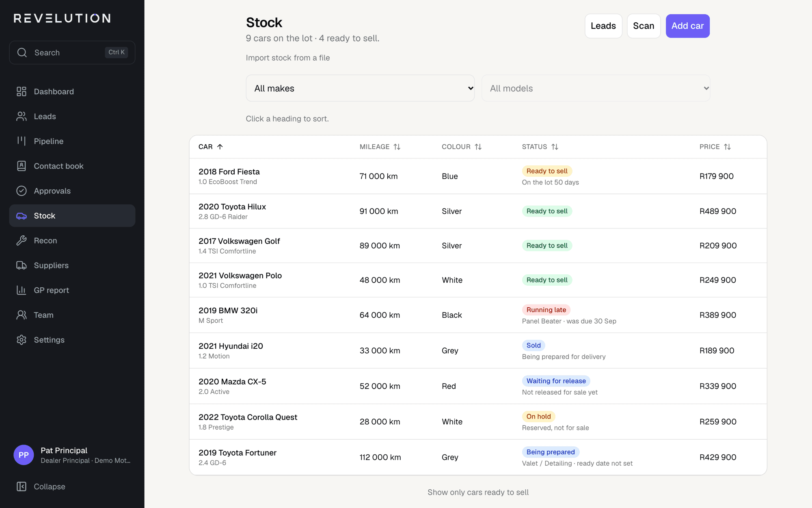Click the Recon wrench icon
Screen dimensions: 812x508
point(22,241)
